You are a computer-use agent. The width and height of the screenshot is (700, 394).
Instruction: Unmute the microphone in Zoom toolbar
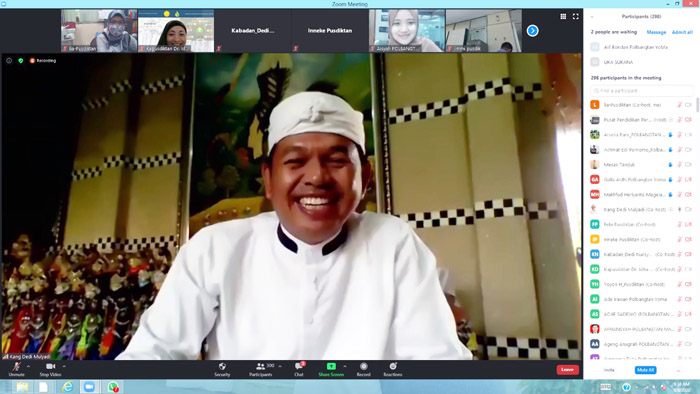coord(17,369)
